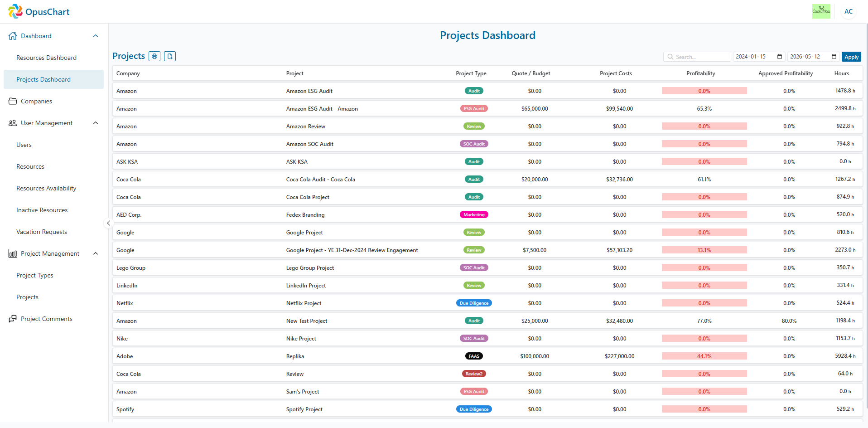
Task: Select the Spotify Project row
Action: pos(487,409)
